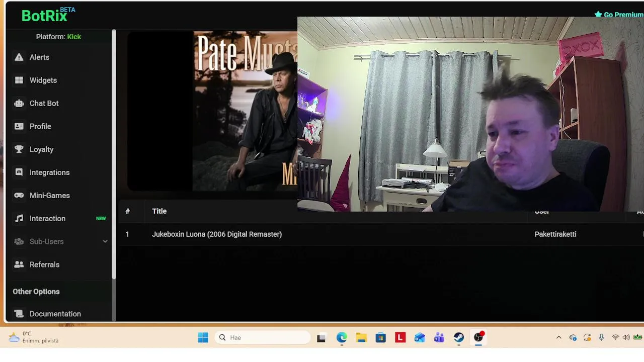Open the Windows Start menu
Image resolution: width=644 pixels, height=362 pixels.
(203, 338)
